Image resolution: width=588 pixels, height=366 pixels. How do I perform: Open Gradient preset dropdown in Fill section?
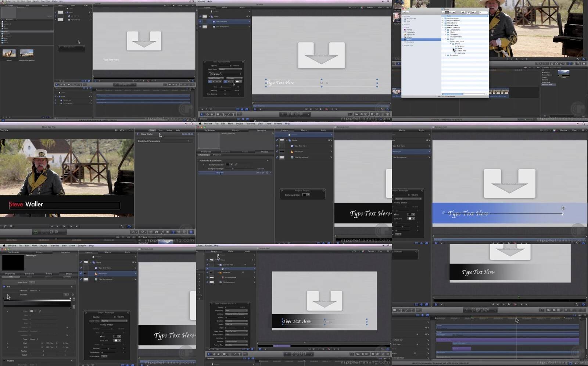point(66,295)
